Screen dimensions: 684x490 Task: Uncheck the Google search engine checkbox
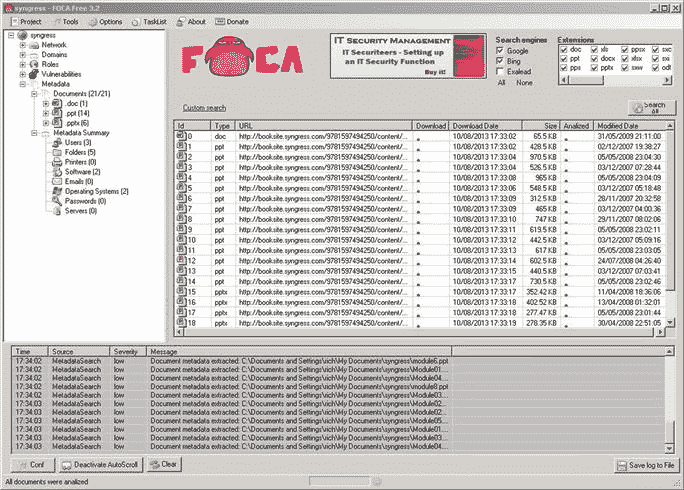[500, 51]
